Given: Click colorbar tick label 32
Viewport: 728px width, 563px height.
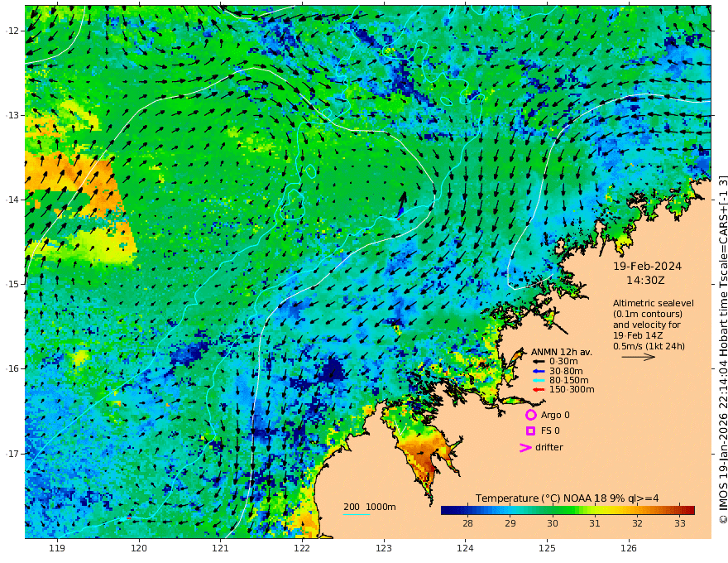Looking at the screenshot, I should pos(638,523).
